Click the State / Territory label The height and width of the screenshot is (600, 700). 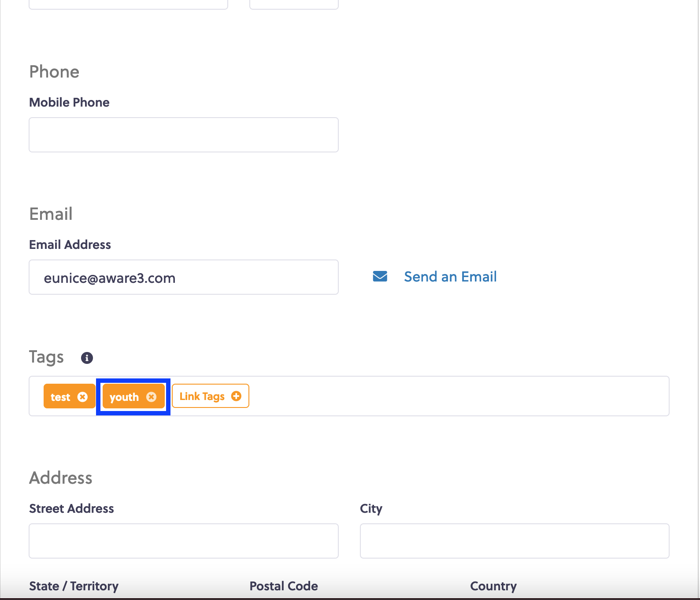click(74, 586)
